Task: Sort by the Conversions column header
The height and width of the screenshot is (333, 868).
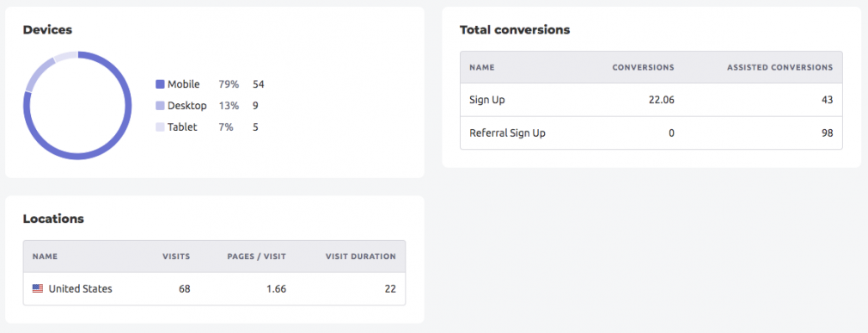Action: click(643, 68)
